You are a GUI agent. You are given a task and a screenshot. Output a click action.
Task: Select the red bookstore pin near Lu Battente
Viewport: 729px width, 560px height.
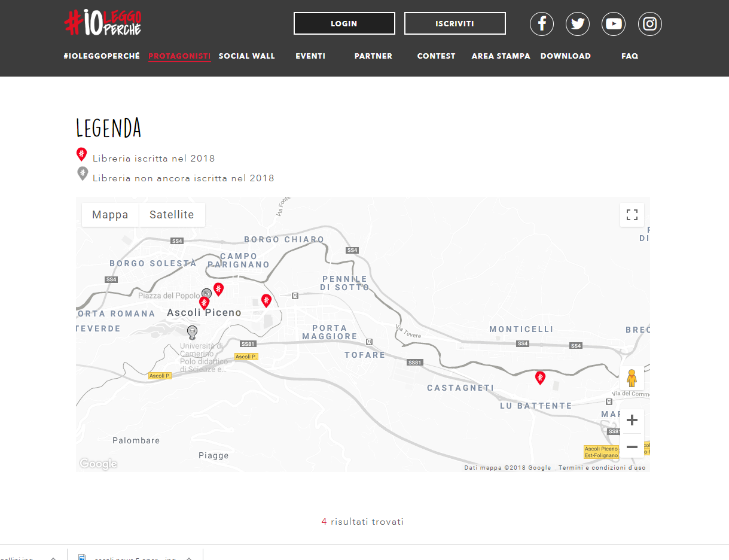tap(540, 378)
